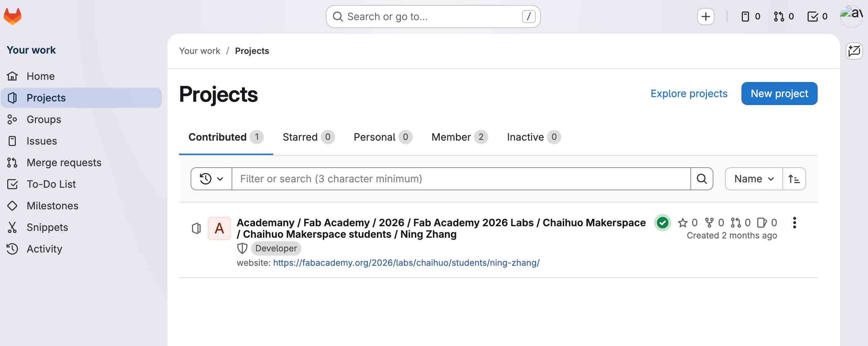
Task: Click the search magnifier button in filter
Action: tap(702, 179)
